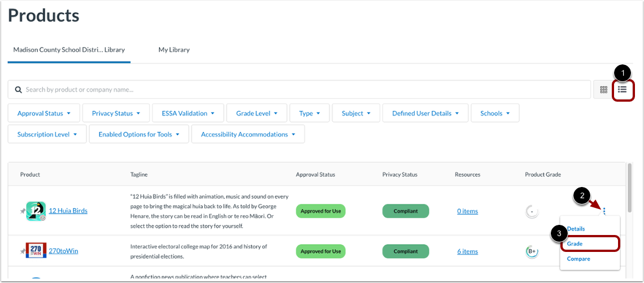Open the 6 items resources link
Viewport: 644px width, 283px height.
[467, 251]
